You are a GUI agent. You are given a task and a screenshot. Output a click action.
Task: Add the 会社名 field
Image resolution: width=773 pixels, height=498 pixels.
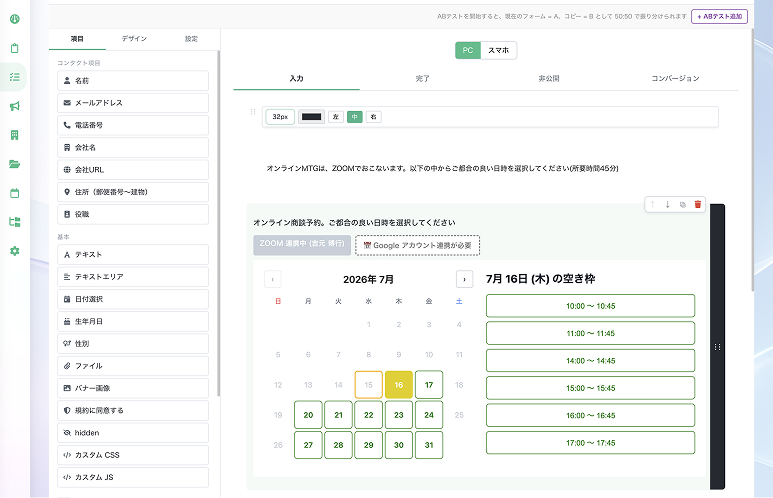pyautogui.click(x=133, y=147)
